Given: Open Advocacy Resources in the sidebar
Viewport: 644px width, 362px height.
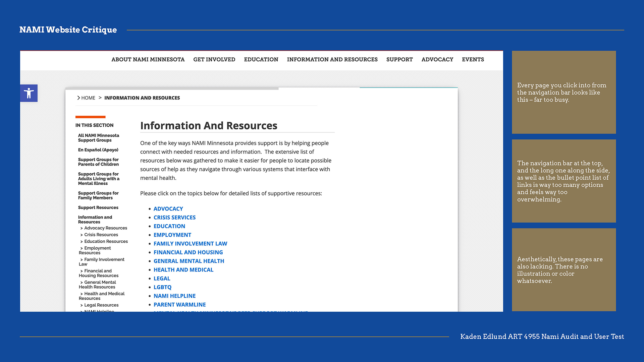Looking at the screenshot, I should pyautogui.click(x=106, y=228).
